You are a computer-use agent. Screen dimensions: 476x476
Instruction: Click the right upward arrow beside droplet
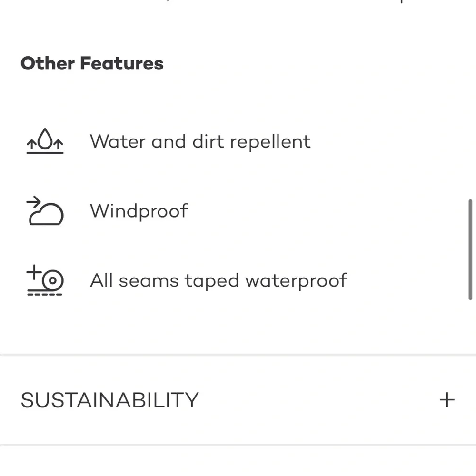point(58,144)
